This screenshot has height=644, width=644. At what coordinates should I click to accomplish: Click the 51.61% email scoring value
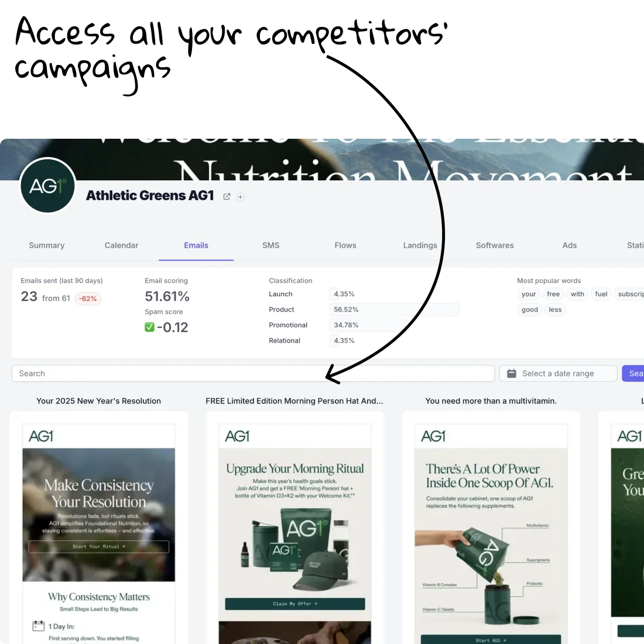167,297
